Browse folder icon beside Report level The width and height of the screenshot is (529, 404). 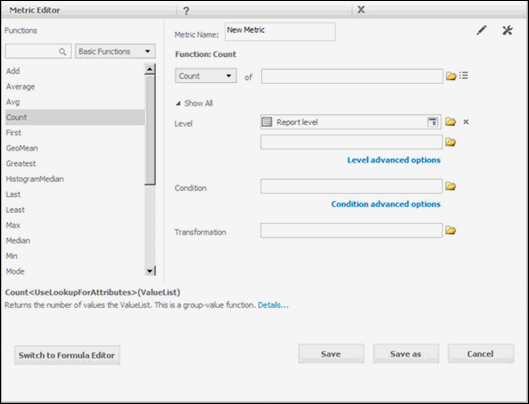pos(450,122)
